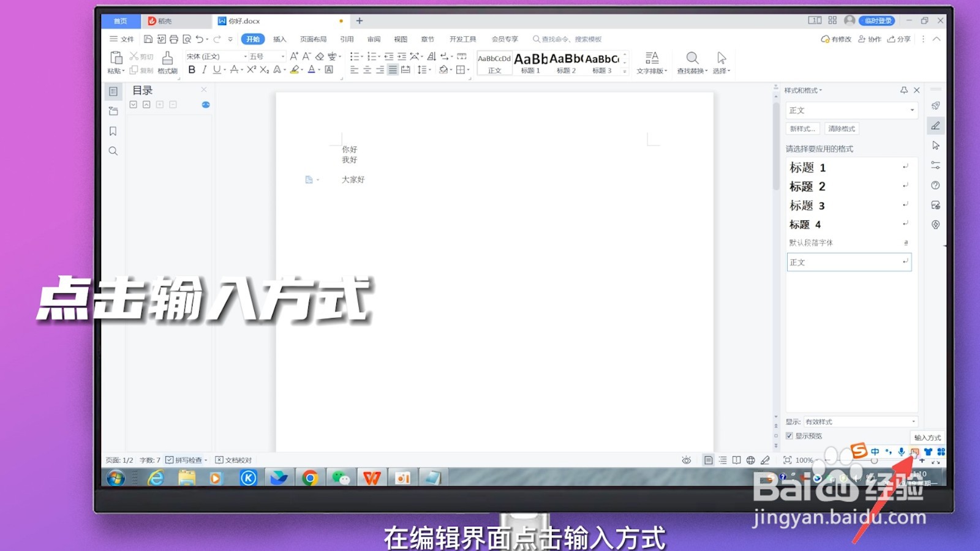Click the New Style (新样式) button
Screen dimensions: 980x551
pos(802,129)
